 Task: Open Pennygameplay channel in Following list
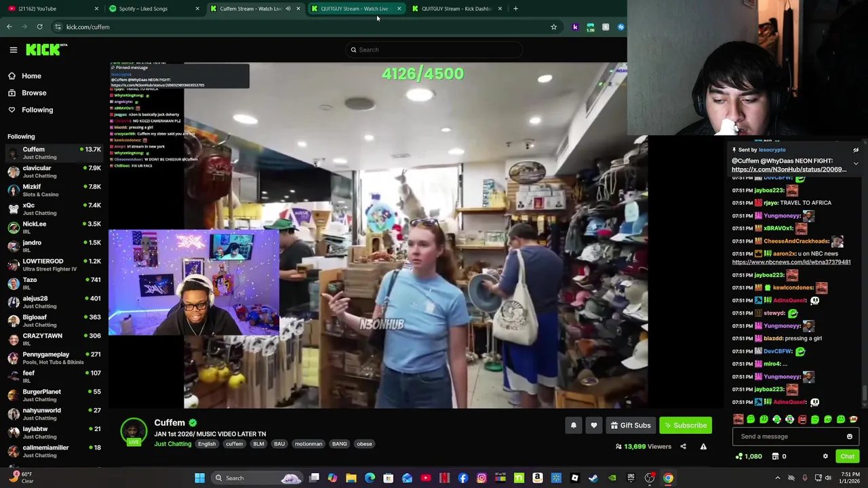point(54,358)
